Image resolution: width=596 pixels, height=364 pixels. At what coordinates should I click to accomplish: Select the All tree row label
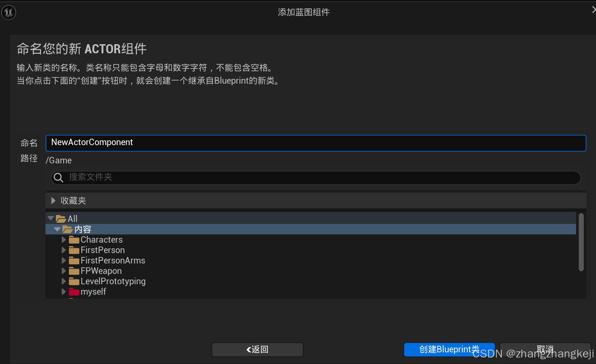click(73, 219)
